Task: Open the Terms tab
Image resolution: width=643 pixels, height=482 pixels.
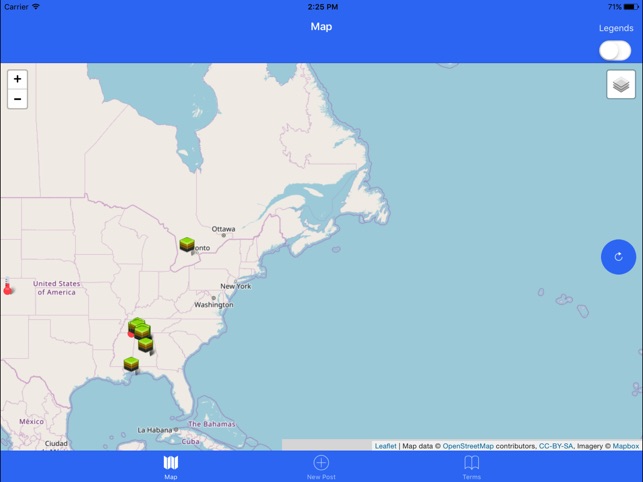Action: click(x=472, y=467)
